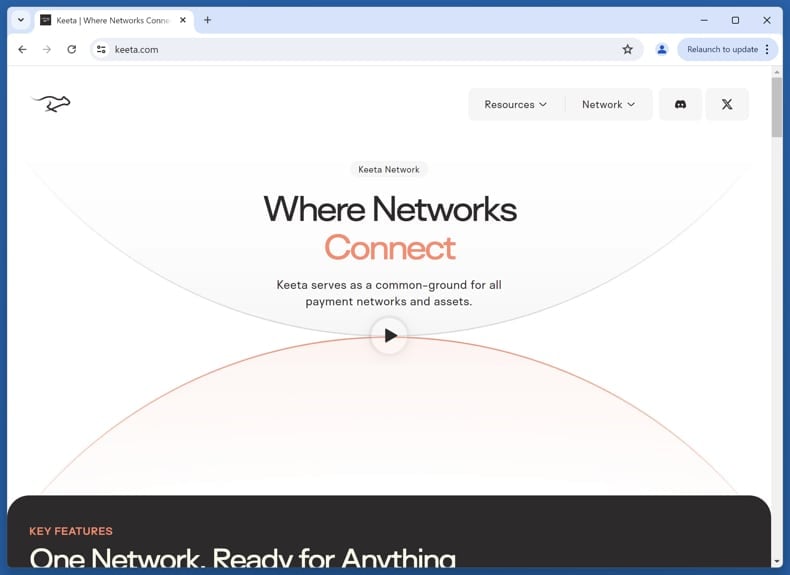The image size is (790, 575).
Task: Click the keeta.com address bar
Action: pos(367,49)
